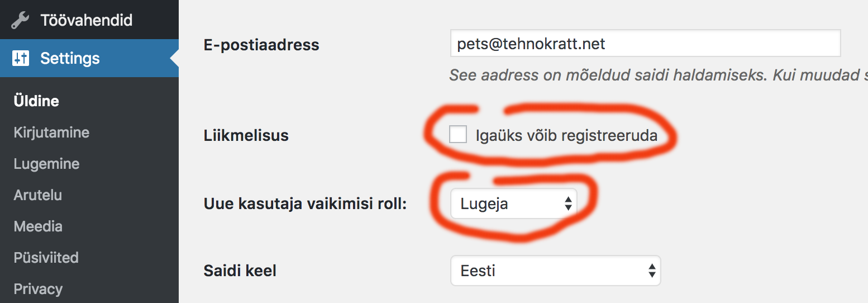Click the Settings sliders icon
The height and width of the screenshot is (303, 868).
[21, 58]
